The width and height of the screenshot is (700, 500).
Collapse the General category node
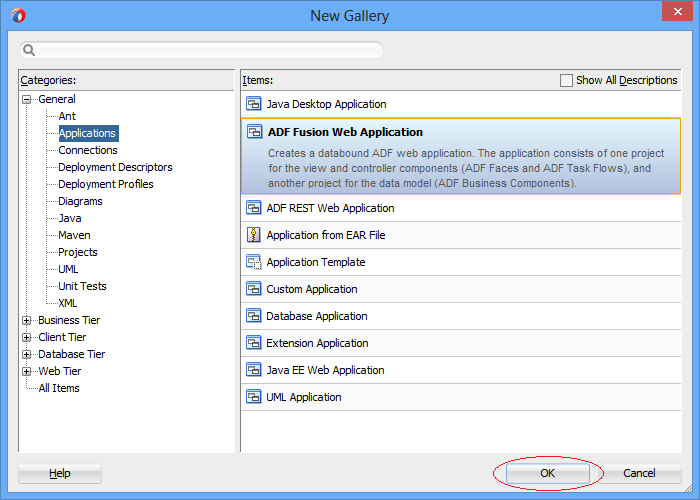pyautogui.click(x=27, y=99)
